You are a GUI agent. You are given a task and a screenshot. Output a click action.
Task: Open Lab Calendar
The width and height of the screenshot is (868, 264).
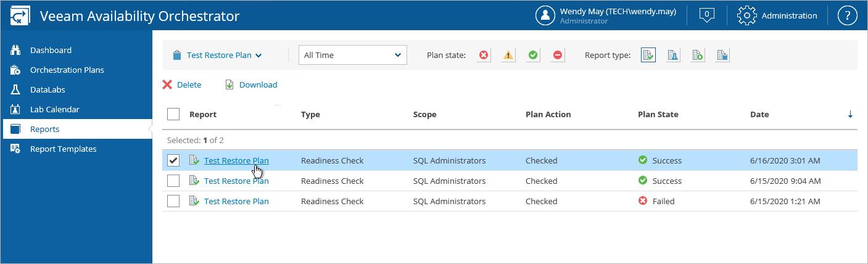point(55,109)
